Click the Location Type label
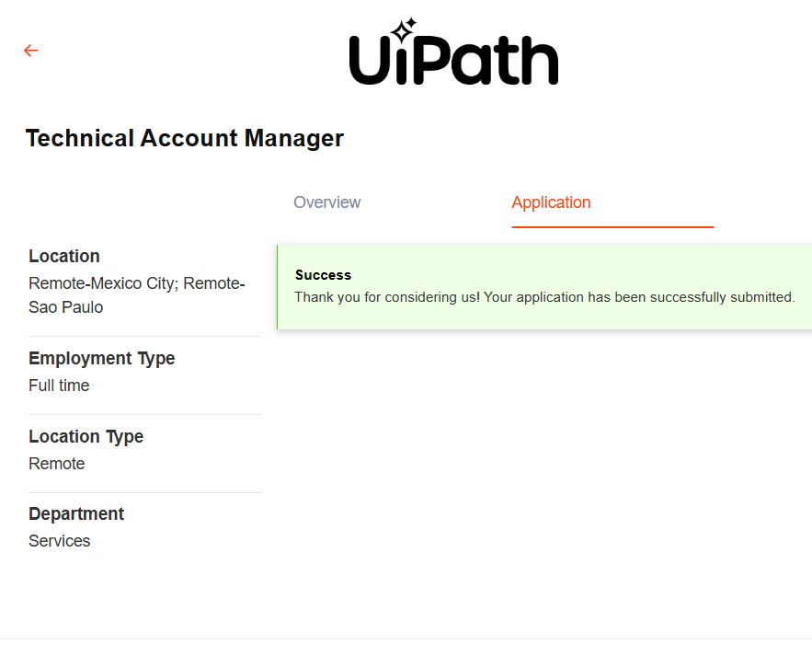Screen dimensions: 812x645 coord(86,436)
